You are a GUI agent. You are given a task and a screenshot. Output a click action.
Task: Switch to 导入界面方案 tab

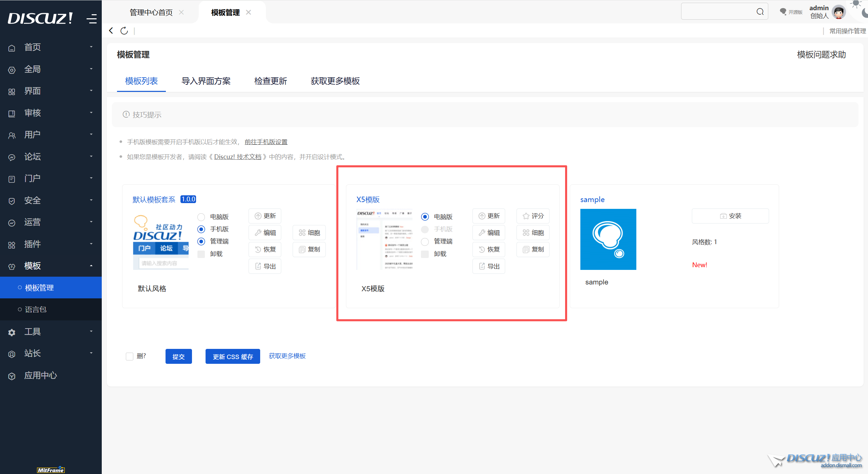coord(206,81)
